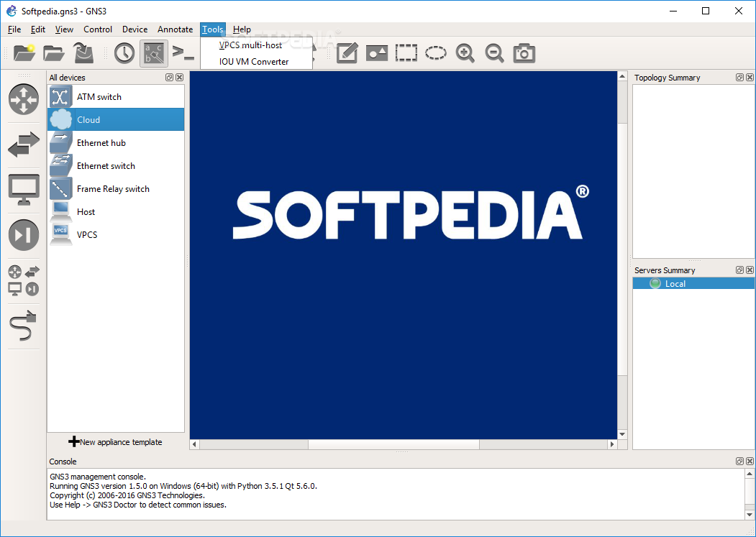Click the canvas horizontal scrollbar thumb
The width and height of the screenshot is (756, 537).
point(393,444)
